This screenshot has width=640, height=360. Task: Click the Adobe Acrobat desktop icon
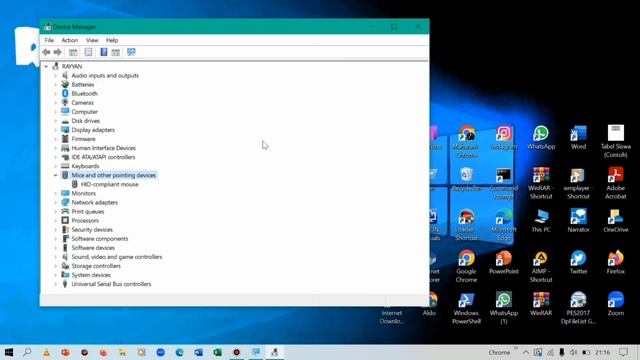[x=616, y=183]
